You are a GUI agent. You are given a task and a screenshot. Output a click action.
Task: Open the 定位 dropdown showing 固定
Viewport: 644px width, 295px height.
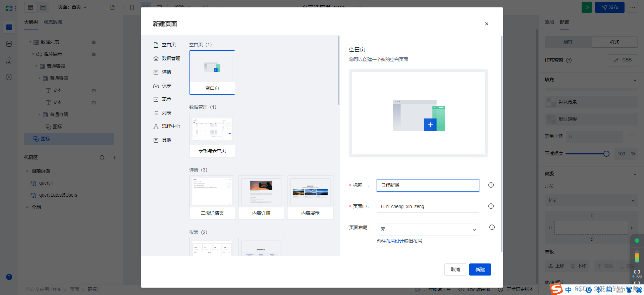coord(591,200)
